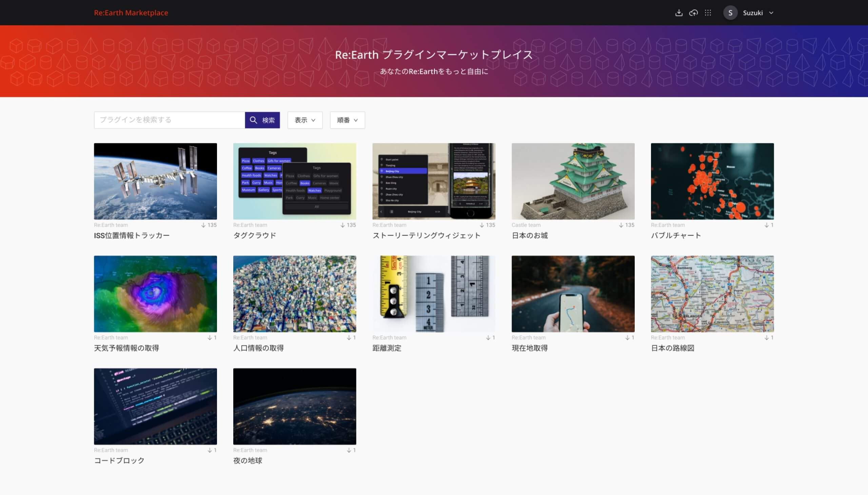Click download count on 天気予報情報の取得 card

(x=212, y=337)
